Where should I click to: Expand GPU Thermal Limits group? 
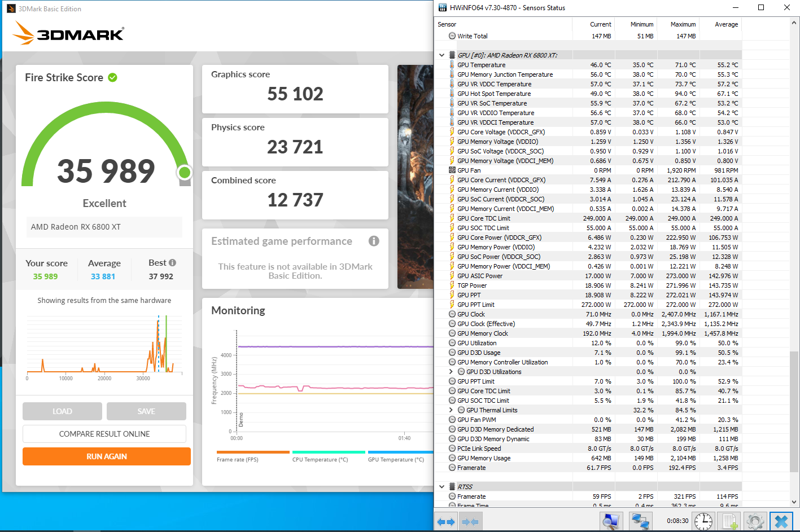451,410
